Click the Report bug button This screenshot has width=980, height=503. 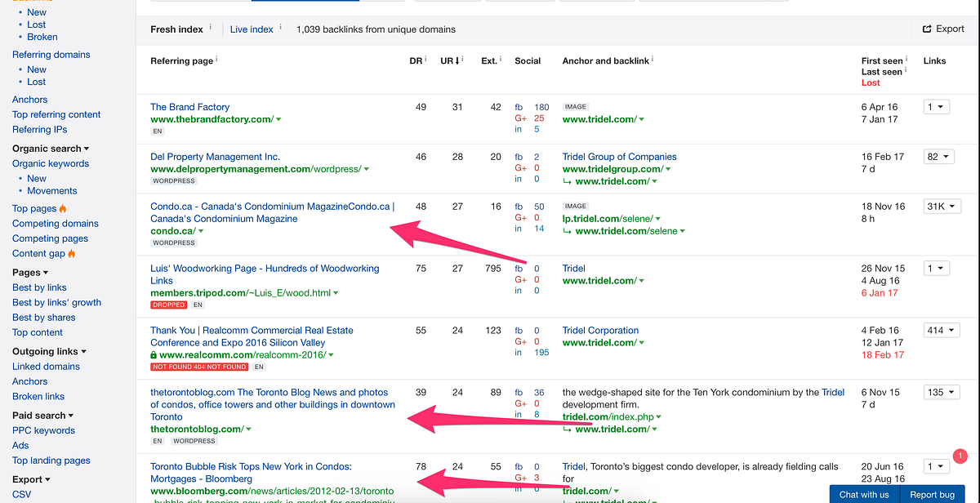(932, 494)
